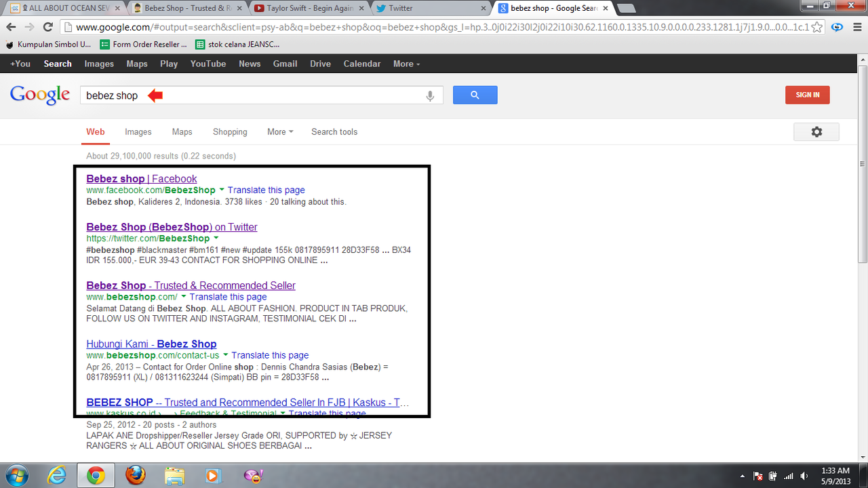Open Calendar in Google bar
This screenshot has height=488, width=868.
[x=362, y=64]
